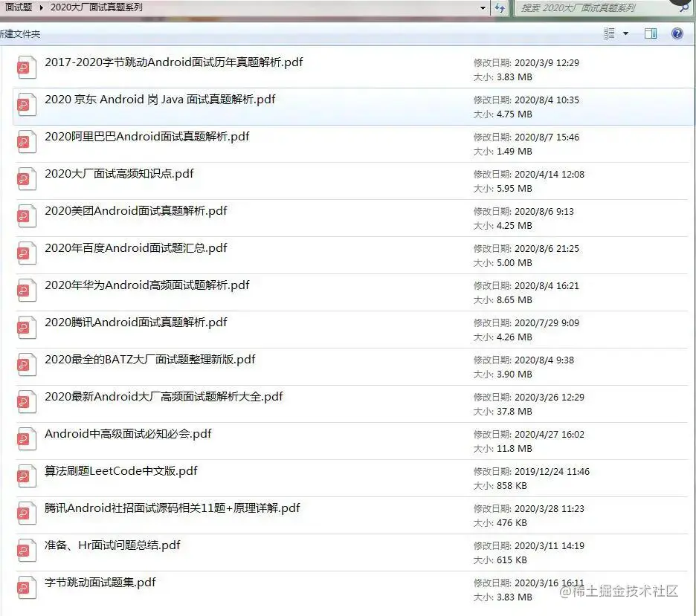This screenshot has height=616, width=696.
Task: Click PDF icon of 2020年华为Android高频面试题解析.pdf
Action: [x=26, y=291]
